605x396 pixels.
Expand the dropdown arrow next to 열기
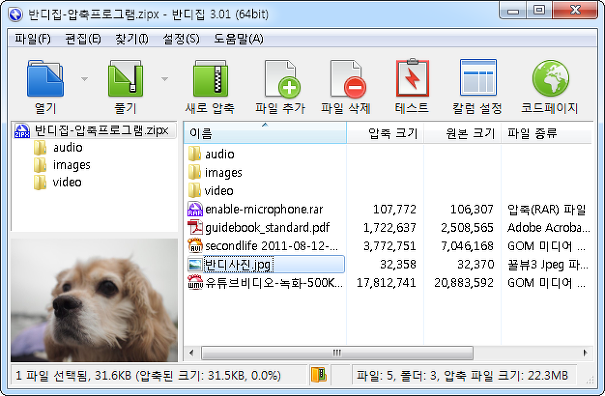pyautogui.click(x=84, y=79)
